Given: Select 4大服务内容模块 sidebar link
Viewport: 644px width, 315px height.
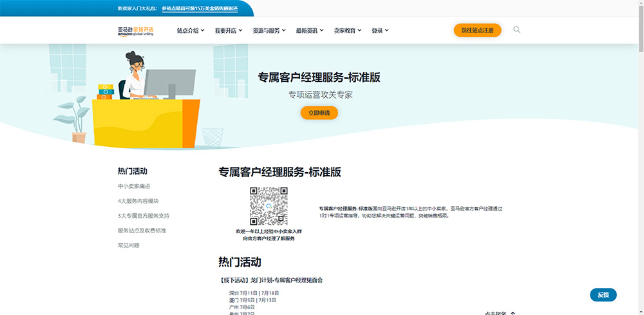Looking at the screenshot, I should pos(138,201).
